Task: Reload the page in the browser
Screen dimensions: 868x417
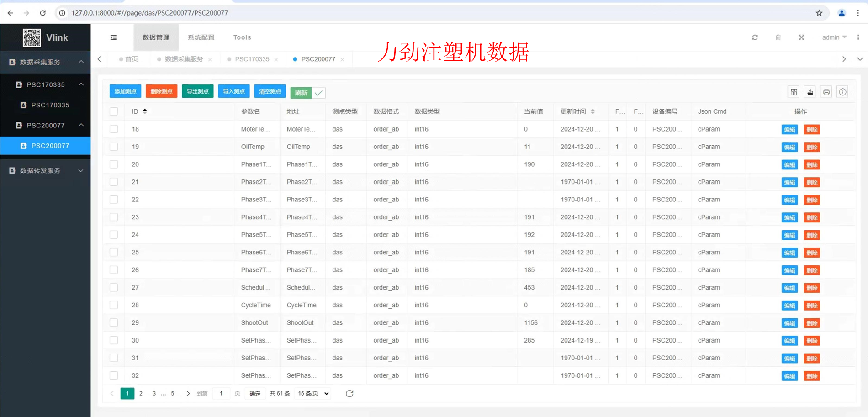Action: click(42, 13)
